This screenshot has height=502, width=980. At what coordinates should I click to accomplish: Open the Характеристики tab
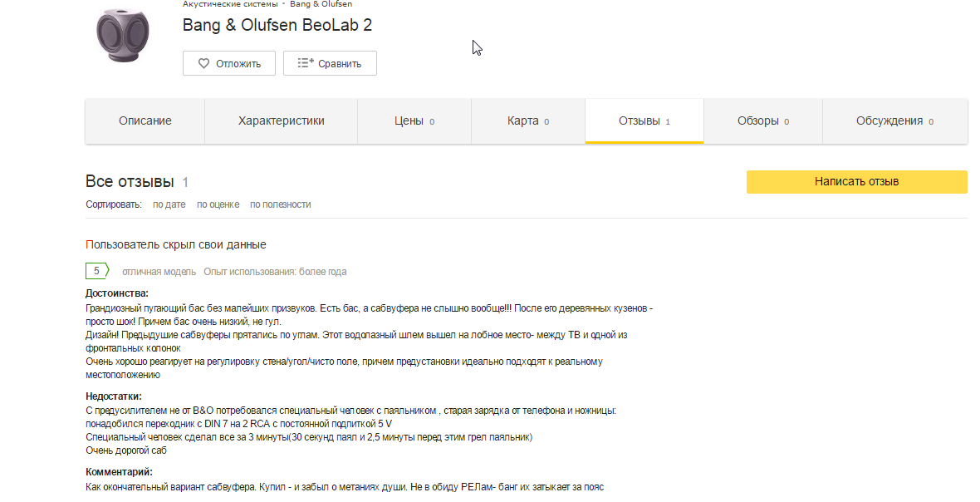click(x=281, y=121)
